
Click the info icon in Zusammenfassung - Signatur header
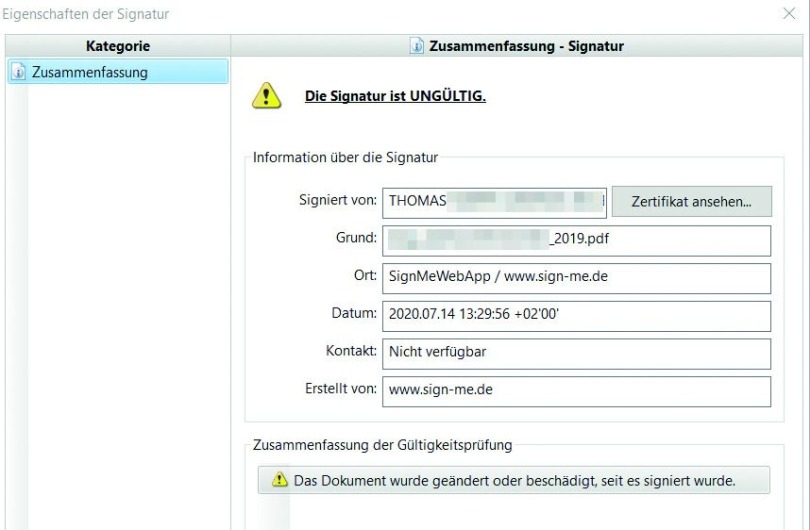click(416, 46)
